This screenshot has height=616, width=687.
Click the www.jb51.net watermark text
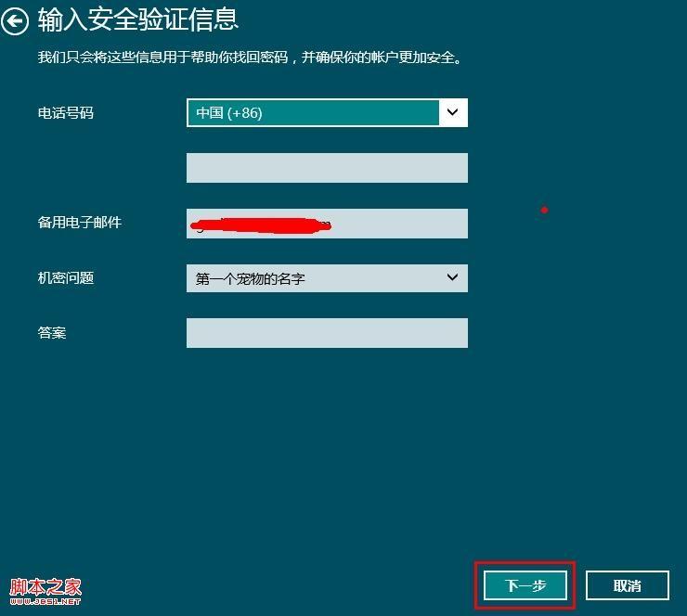45,602
